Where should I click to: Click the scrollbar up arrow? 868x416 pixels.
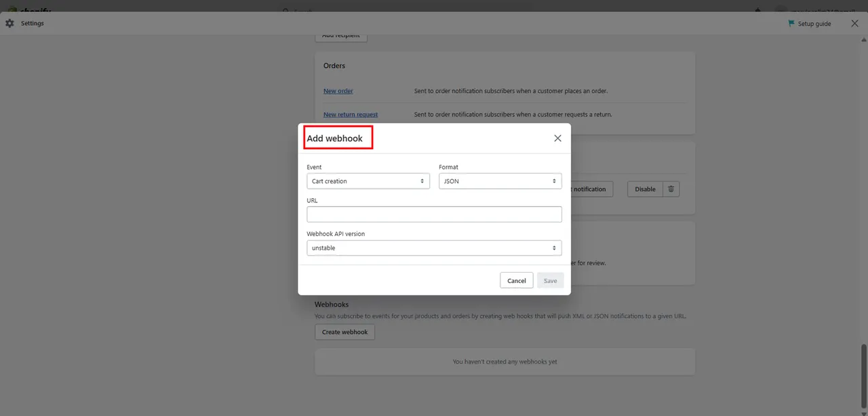(863, 40)
